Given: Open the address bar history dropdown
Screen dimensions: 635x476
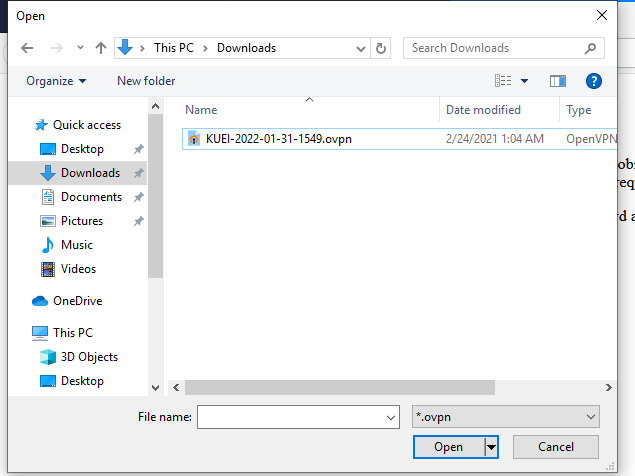Looking at the screenshot, I should click(x=360, y=48).
